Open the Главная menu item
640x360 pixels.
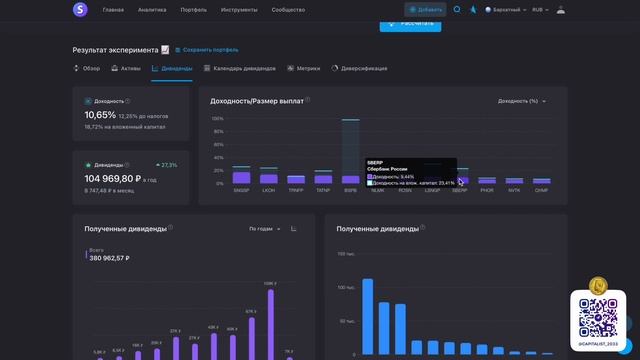point(113,10)
